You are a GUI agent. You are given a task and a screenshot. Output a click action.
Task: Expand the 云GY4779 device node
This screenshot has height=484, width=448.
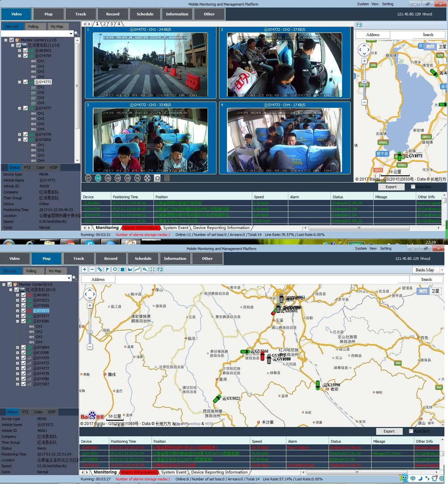(19, 134)
